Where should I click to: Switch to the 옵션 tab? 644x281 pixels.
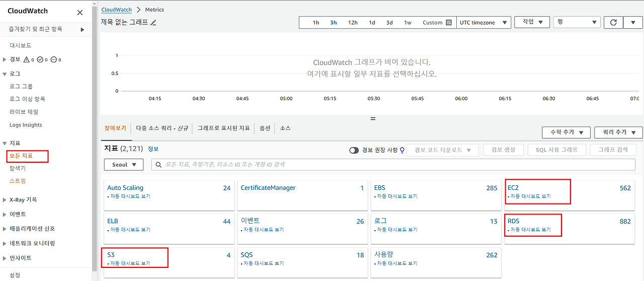[265, 128]
